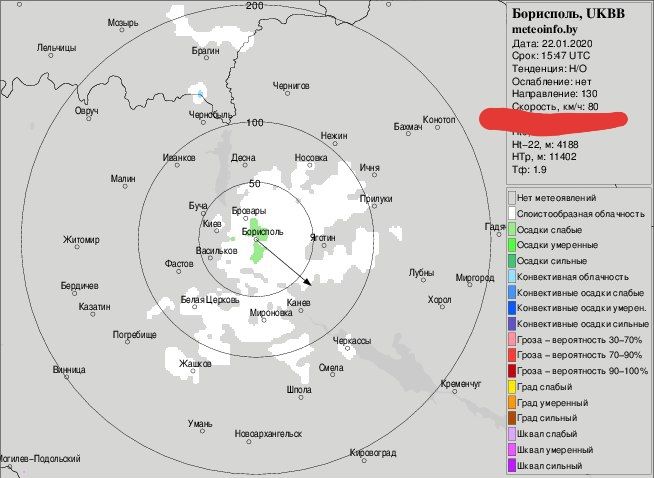
Task: Click the Конотоп city label
Action: point(439,120)
